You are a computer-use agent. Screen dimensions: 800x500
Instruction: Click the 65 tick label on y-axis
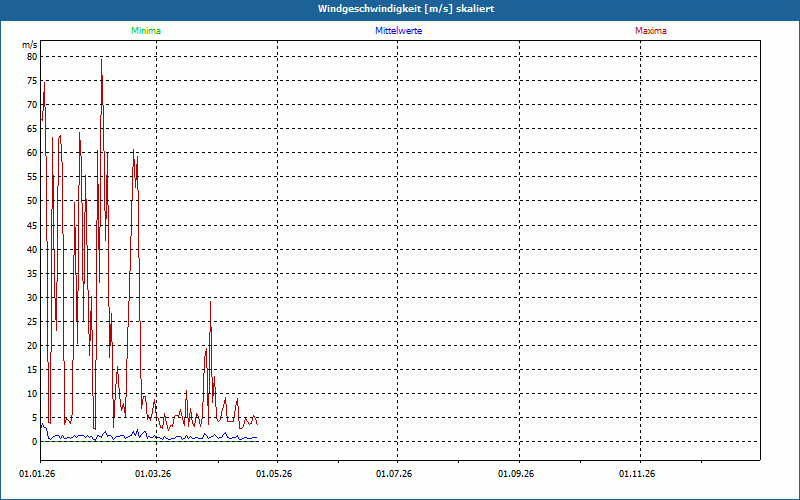coord(31,129)
